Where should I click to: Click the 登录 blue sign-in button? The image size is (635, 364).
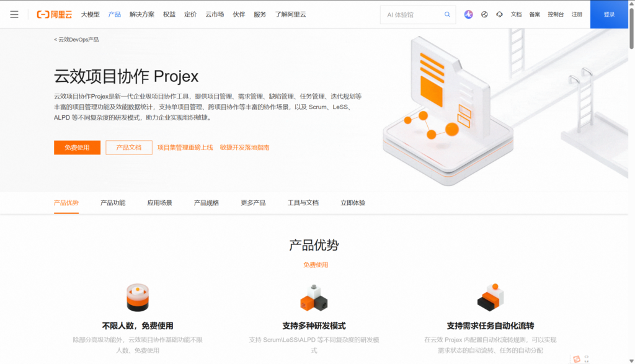(x=610, y=14)
